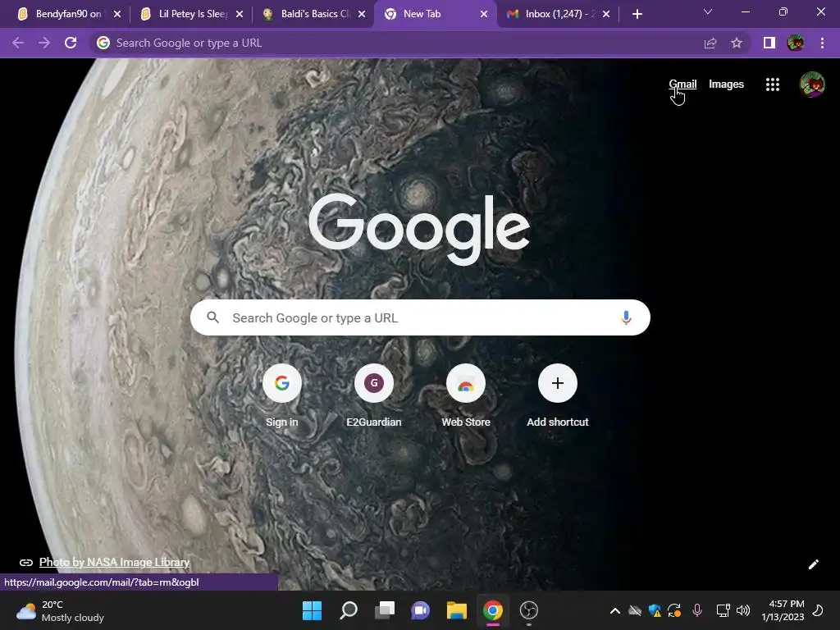Bookmark this tab with the star icon
The height and width of the screenshot is (630, 840).
(x=737, y=43)
